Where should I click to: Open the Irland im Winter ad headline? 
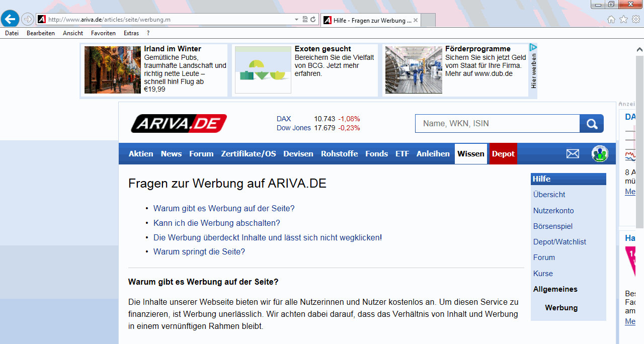point(173,49)
